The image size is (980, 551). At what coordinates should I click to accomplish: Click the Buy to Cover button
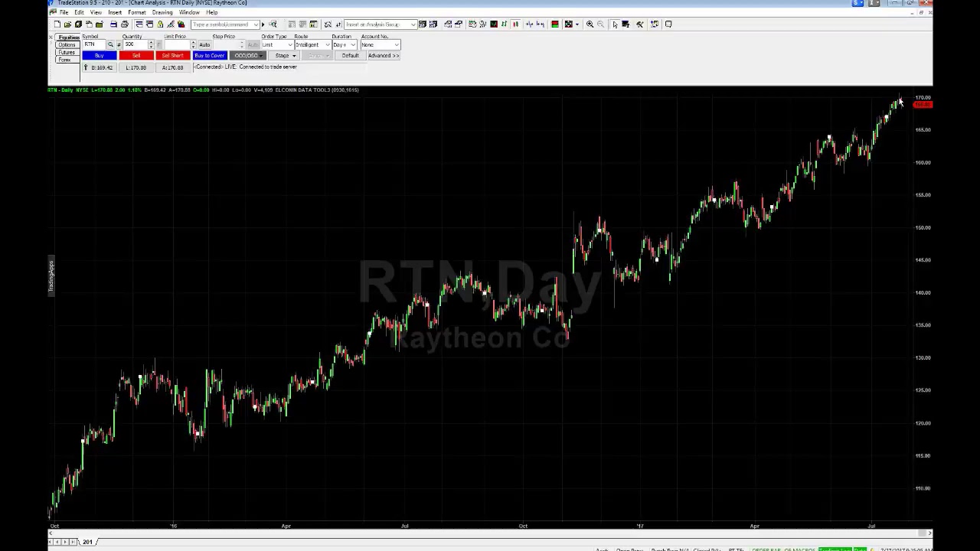pos(210,56)
